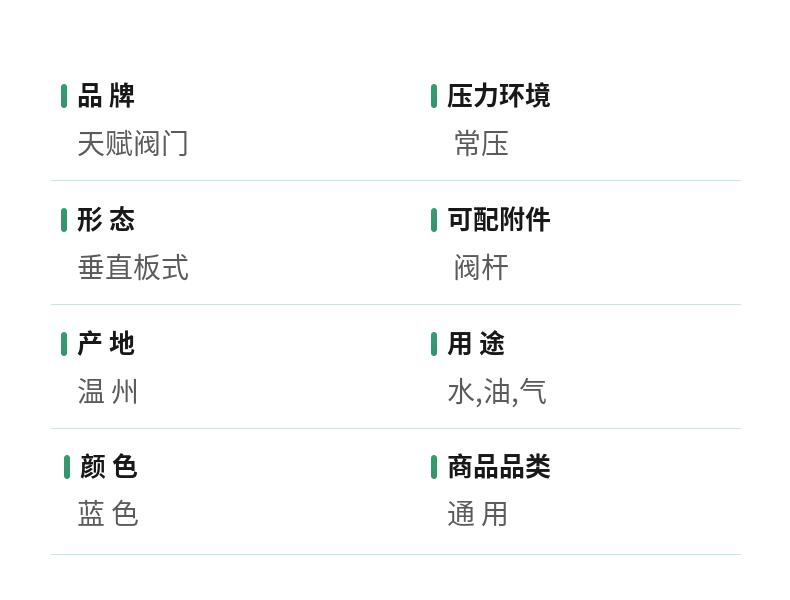The height and width of the screenshot is (600, 790).
Task: Select the 蓝色 color value
Action: pyautogui.click(x=108, y=514)
